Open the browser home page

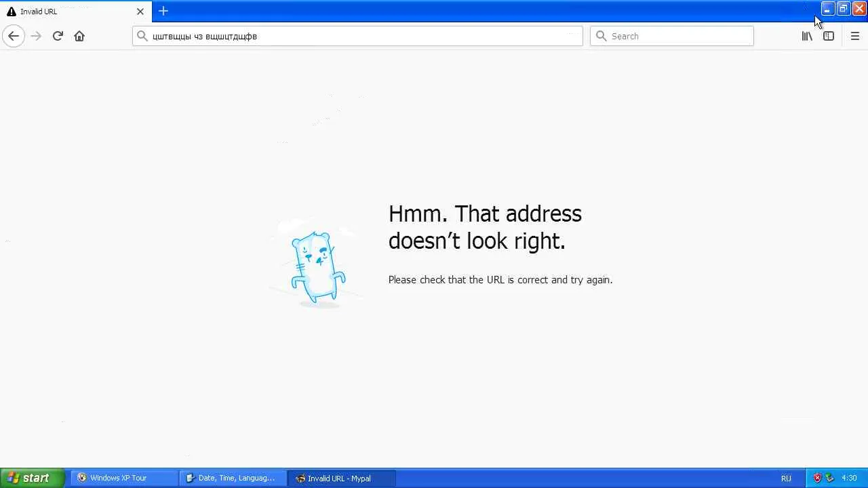coord(79,36)
